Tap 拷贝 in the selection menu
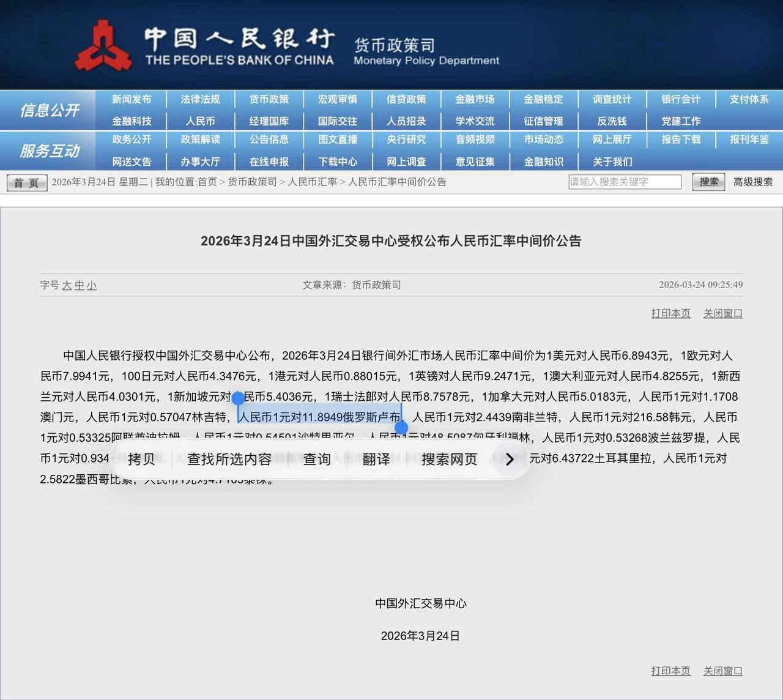This screenshot has width=783, height=700. point(141,460)
